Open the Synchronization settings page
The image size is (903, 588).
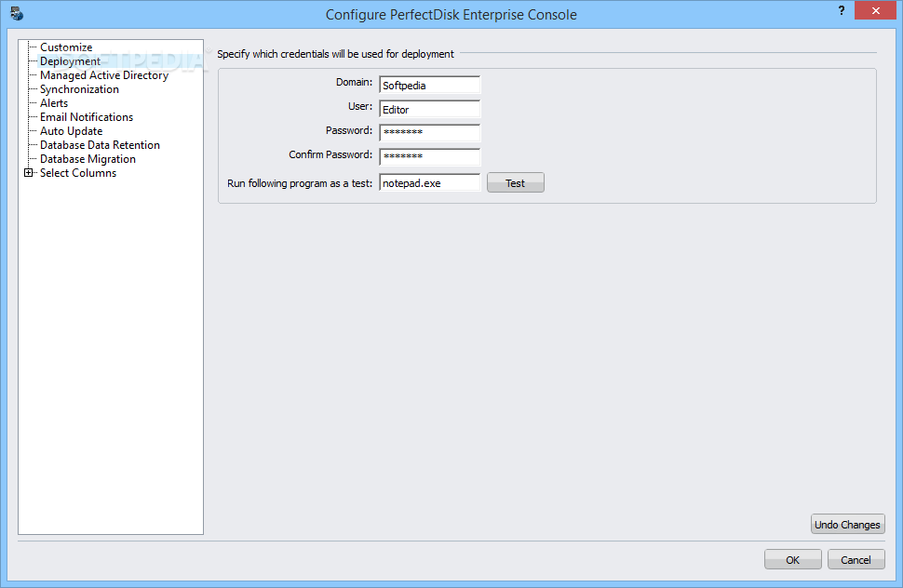click(79, 89)
